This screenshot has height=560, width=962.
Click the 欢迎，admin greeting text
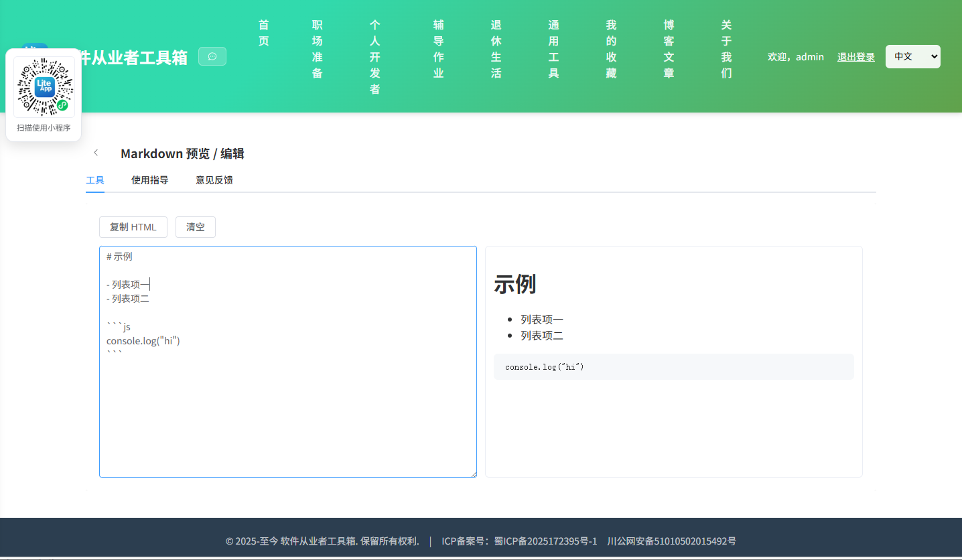point(796,57)
